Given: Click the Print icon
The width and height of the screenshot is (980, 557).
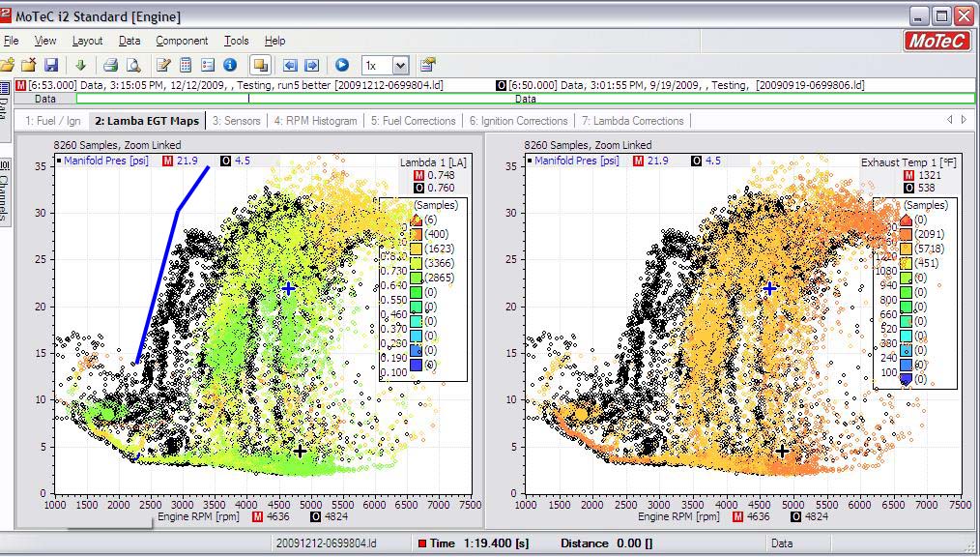Looking at the screenshot, I should (x=111, y=65).
